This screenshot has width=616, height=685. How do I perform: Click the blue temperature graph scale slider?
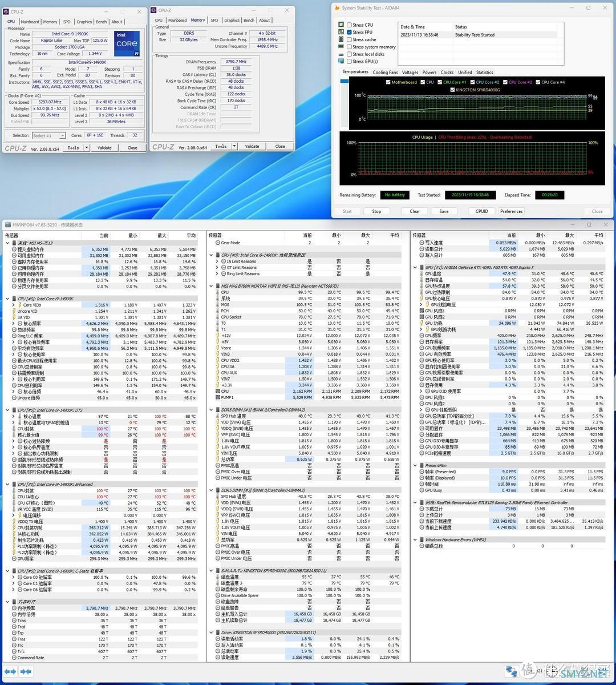coord(344,82)
